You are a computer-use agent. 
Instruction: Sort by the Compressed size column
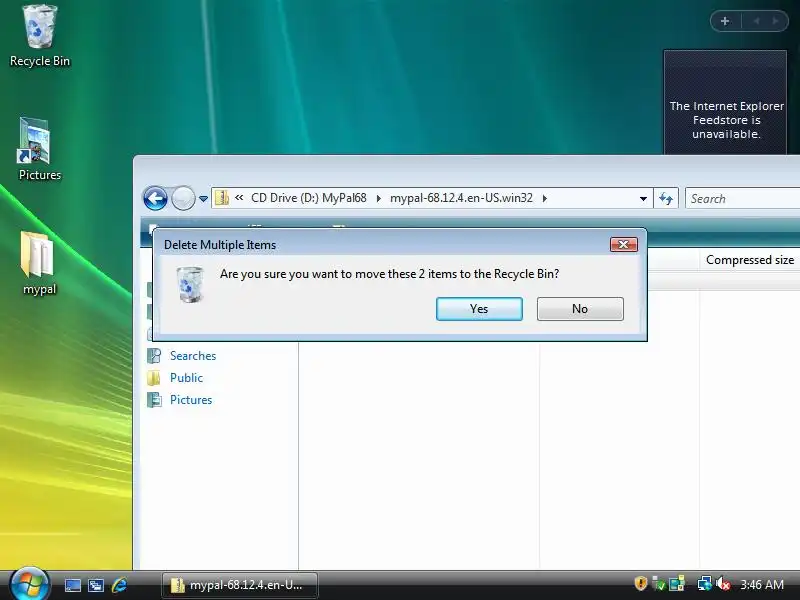tap(749, 260)
